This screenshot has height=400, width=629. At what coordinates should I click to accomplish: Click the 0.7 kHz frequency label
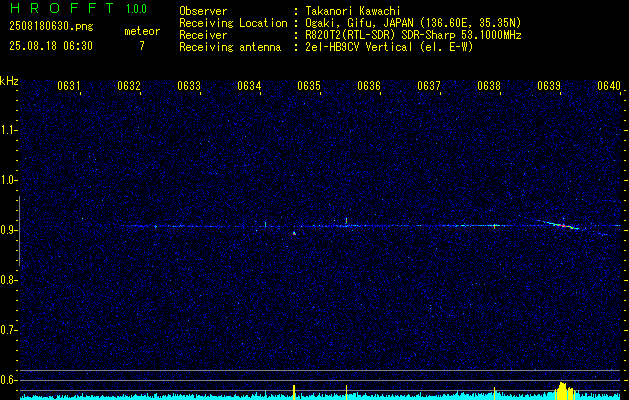(8, 330)
